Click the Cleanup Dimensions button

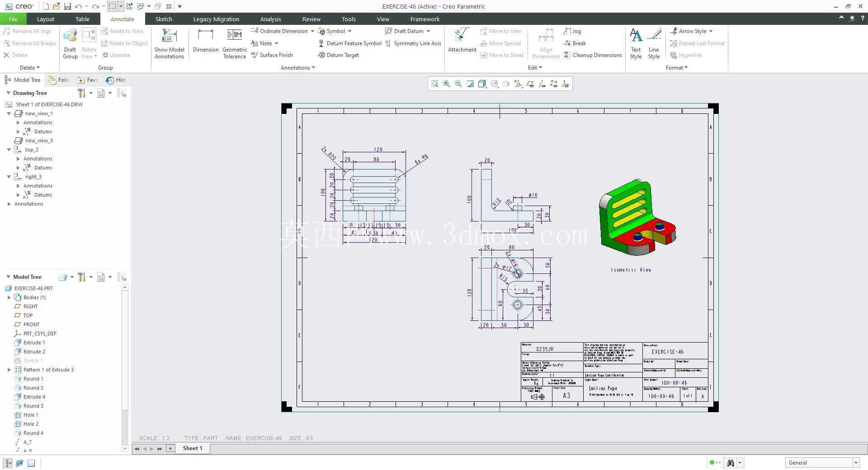(593, 55)
